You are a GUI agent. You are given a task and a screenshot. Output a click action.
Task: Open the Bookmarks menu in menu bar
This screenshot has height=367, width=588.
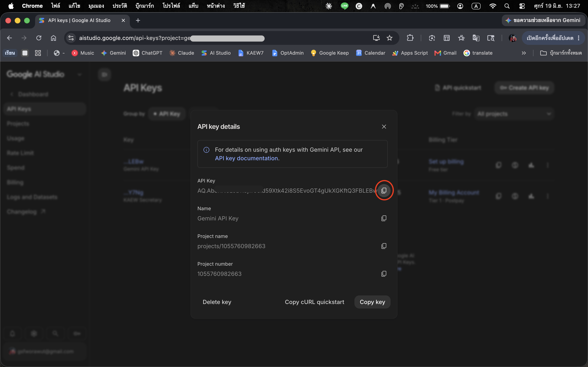pos(145,6)
